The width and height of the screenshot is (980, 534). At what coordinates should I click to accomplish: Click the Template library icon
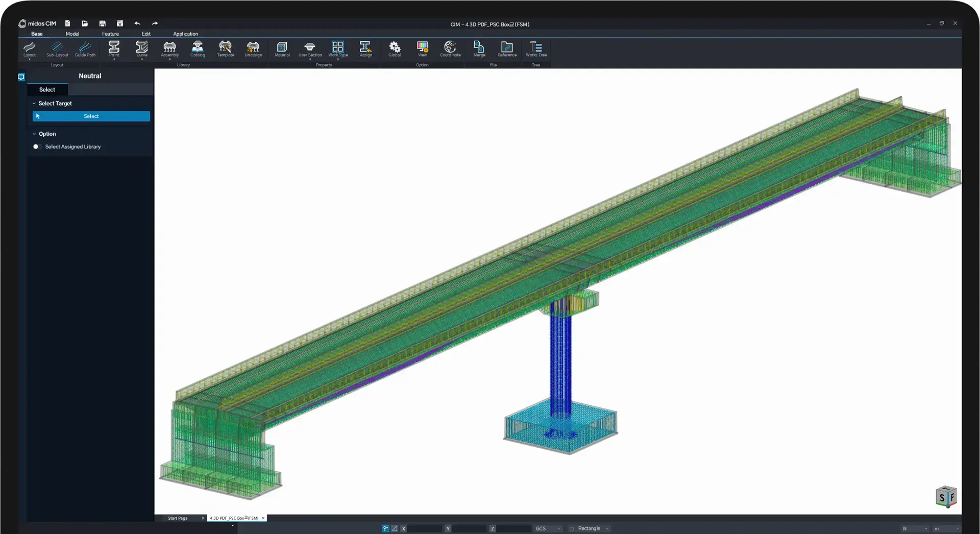(x=225, y=49)
